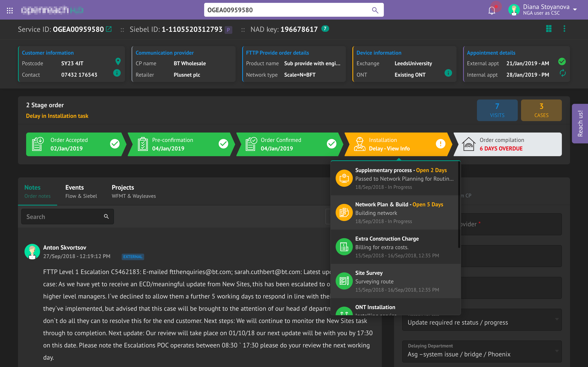Click the internal appointment refresh icon

coord(562,73)
